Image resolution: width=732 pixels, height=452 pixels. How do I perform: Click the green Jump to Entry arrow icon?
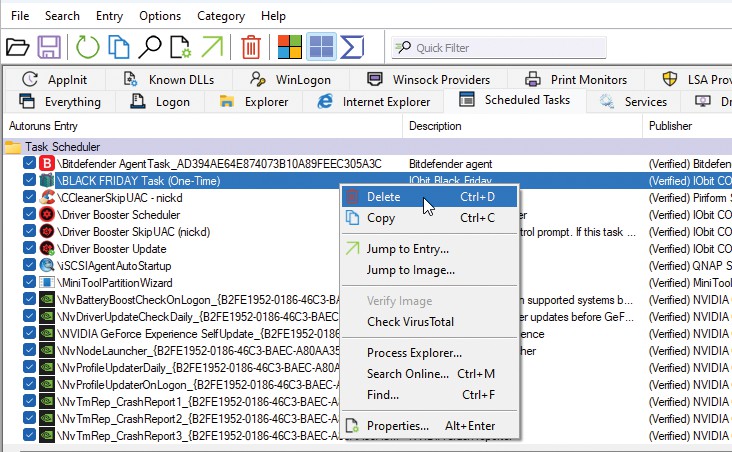pyautogui.click(x=212, y=47)
